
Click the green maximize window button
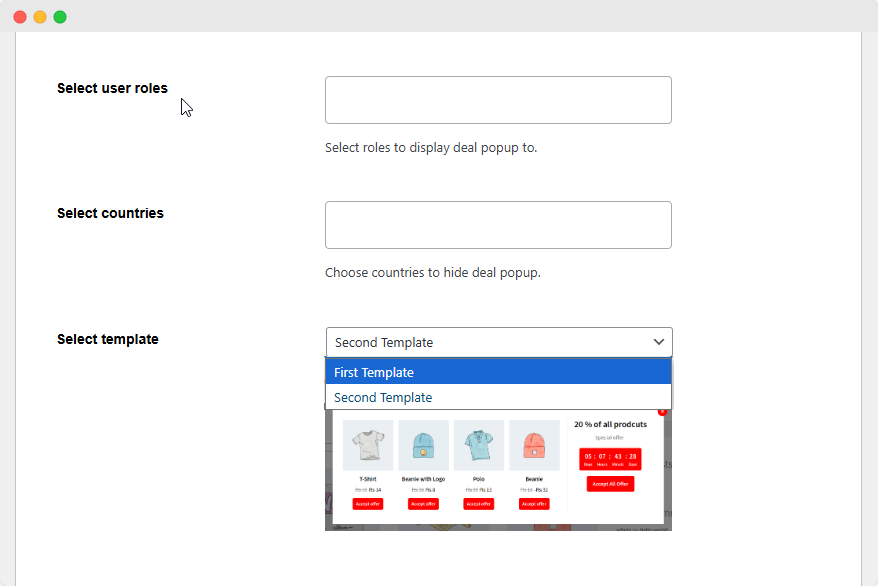(x=60, y=17)
